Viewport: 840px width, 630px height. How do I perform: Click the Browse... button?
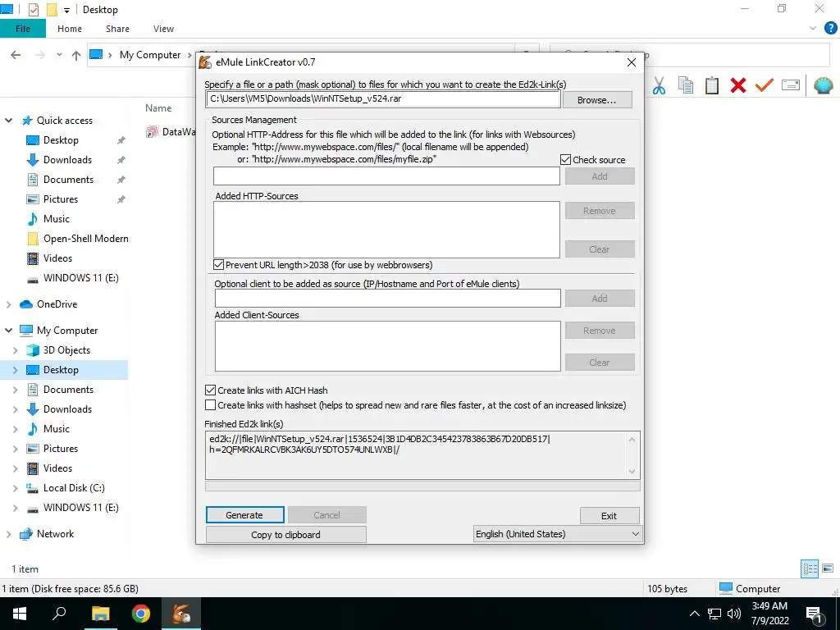click(x=597, y=99)
